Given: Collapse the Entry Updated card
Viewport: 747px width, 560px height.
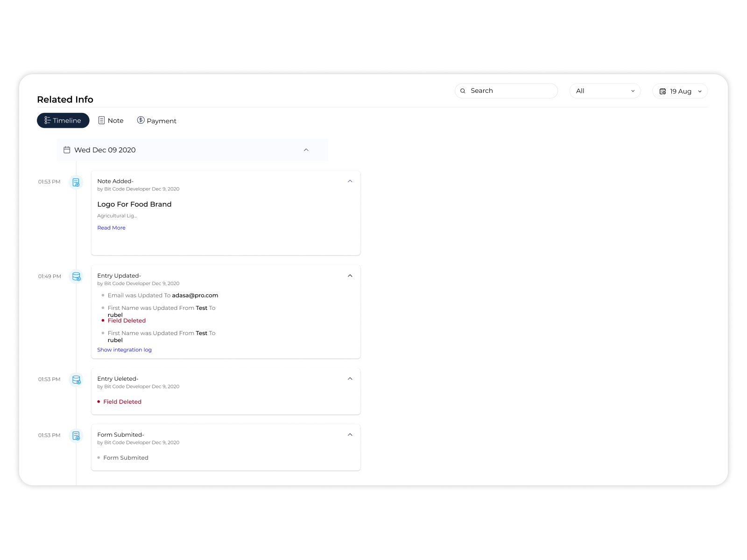Looking at the screenshot, I should pos(350,276).
